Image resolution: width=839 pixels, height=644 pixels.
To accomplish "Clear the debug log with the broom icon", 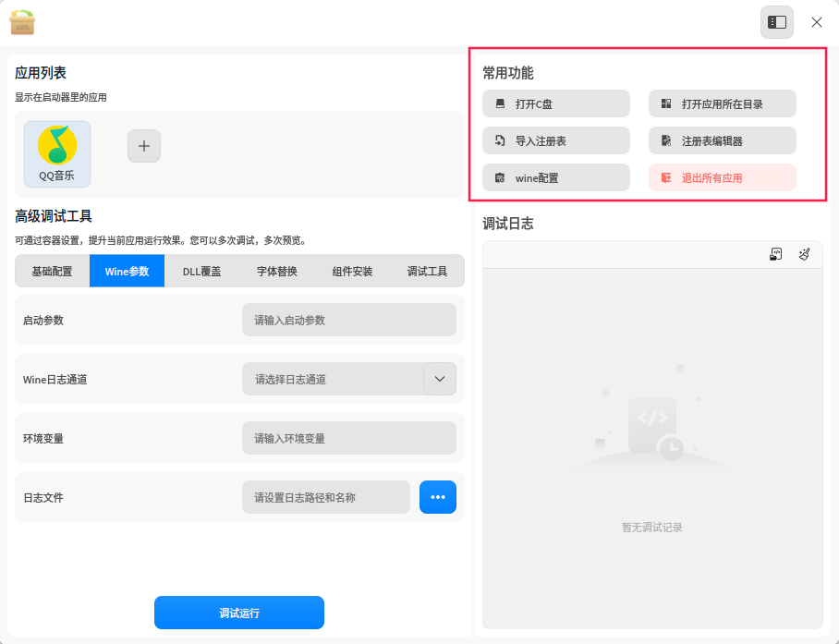I will click(804, 254).
